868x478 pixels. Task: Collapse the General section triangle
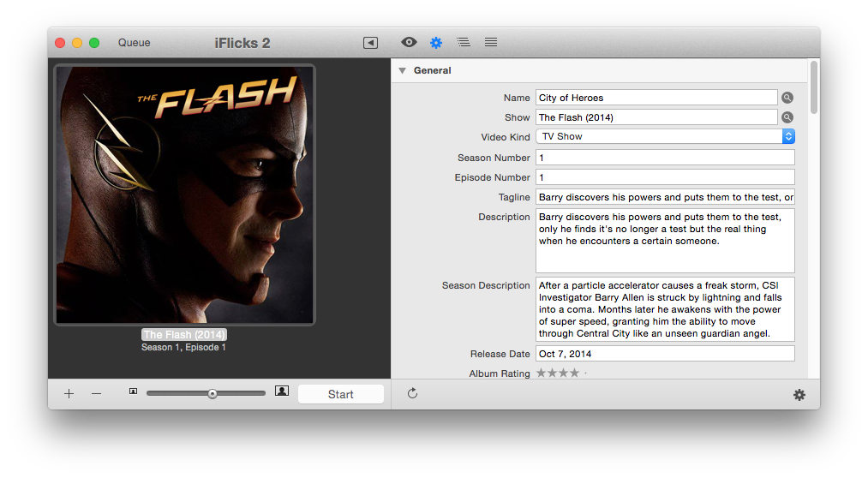(x=403, y=70)
